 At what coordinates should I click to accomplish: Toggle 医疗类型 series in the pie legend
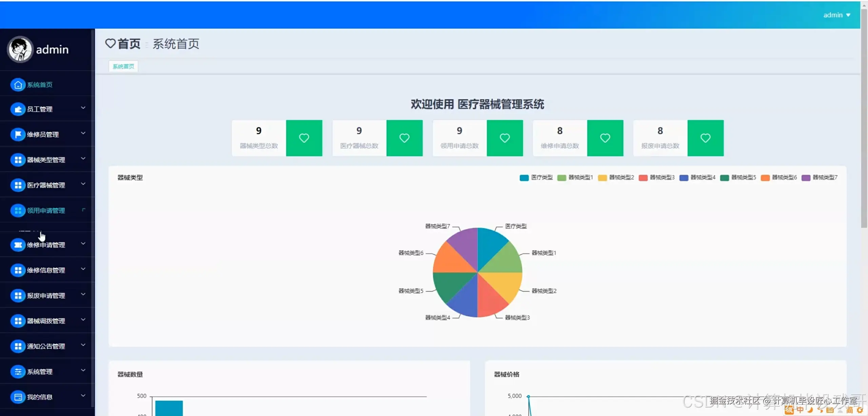point(536,177)
